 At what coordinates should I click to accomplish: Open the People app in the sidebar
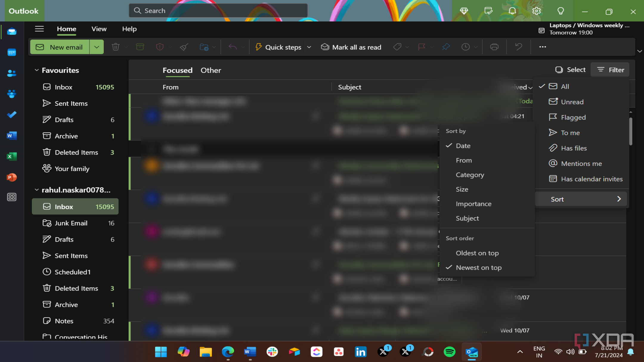click(x=12, y=73)
